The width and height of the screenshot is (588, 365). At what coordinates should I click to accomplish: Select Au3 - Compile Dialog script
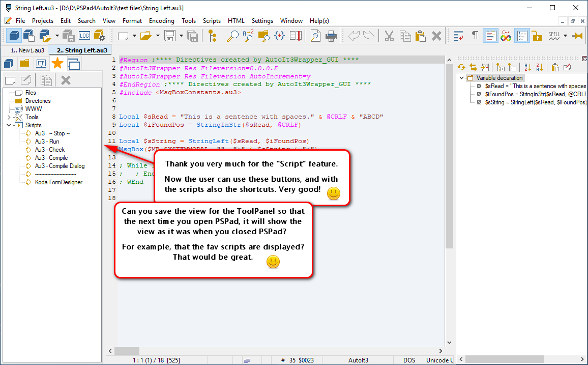pos(60,166)
